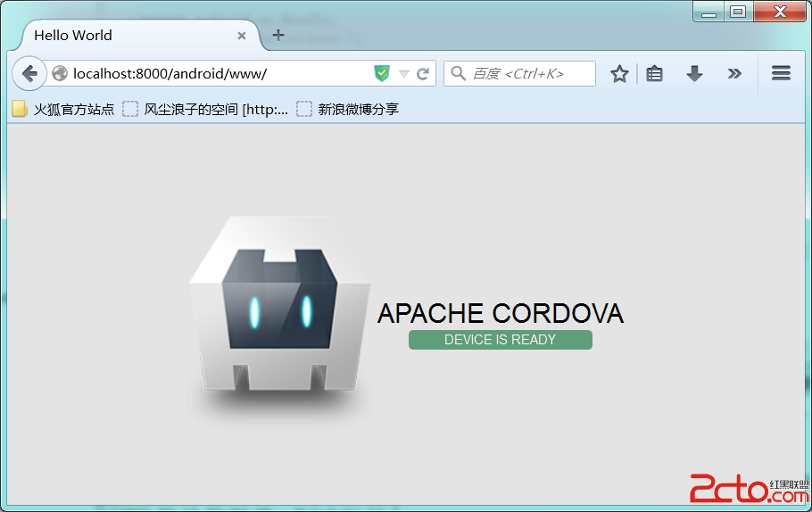Click the Cordova robot logo image

click(x=280, y=304)
